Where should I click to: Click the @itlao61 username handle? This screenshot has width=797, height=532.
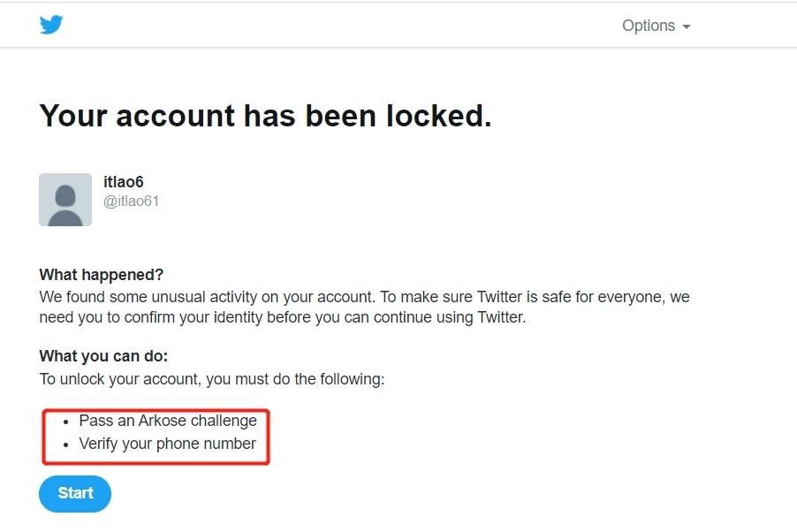click(x=131, y=201)
